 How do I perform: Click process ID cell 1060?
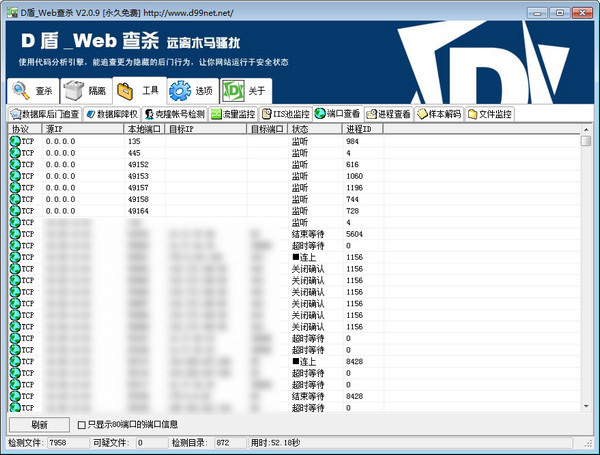(x=354, y=176)
